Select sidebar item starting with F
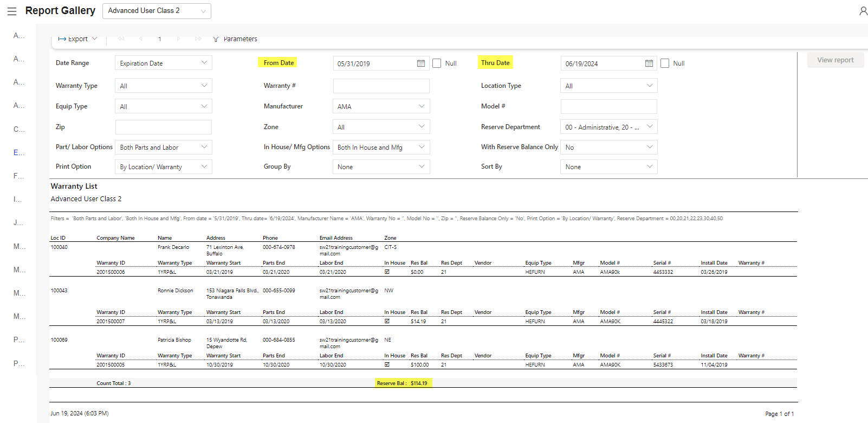Image resolution: width=868 pixels, height=423 pixels. 19,176
